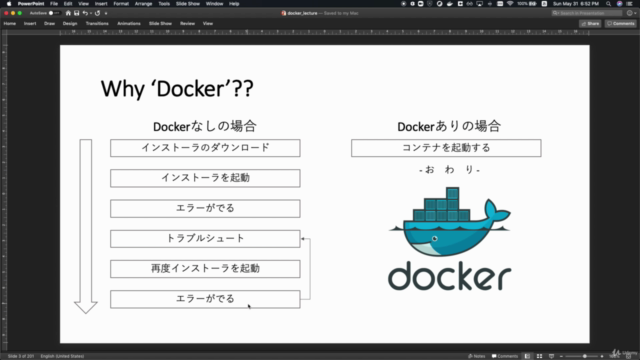
Task: Open the Slide Show menu in the menu bar
Action: tap(188, 4)
